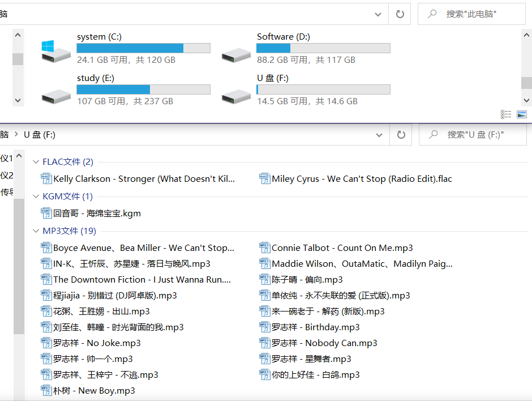This screenshot has height=401, width=532.
Task: Click The Downtown Fiction mp3 file icon
Action: click(46, 279)
